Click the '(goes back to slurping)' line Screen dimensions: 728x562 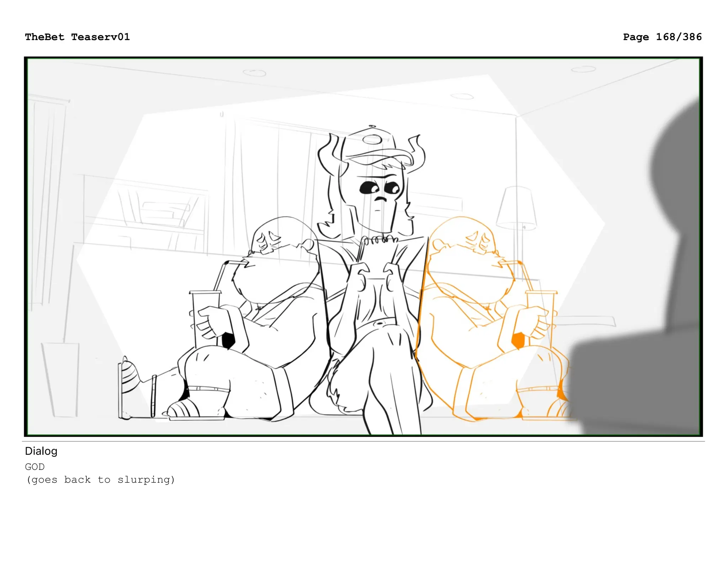point(101,480)
